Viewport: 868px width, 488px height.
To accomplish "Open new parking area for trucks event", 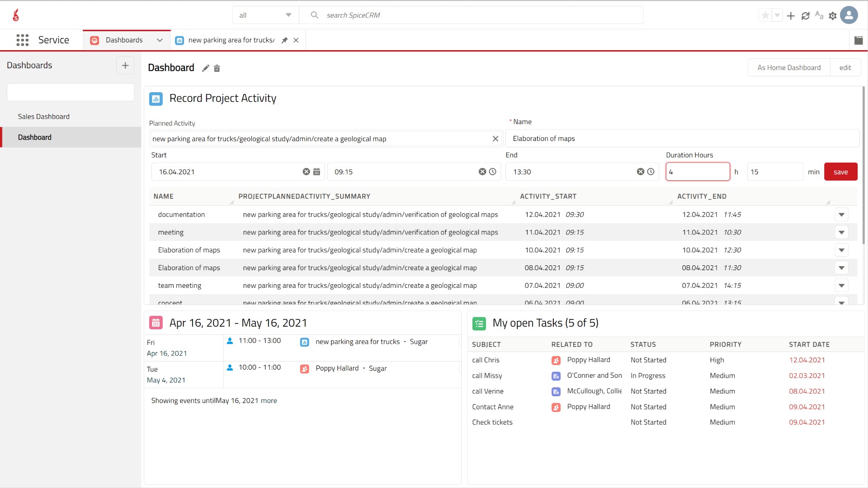I will click(358, 342).
